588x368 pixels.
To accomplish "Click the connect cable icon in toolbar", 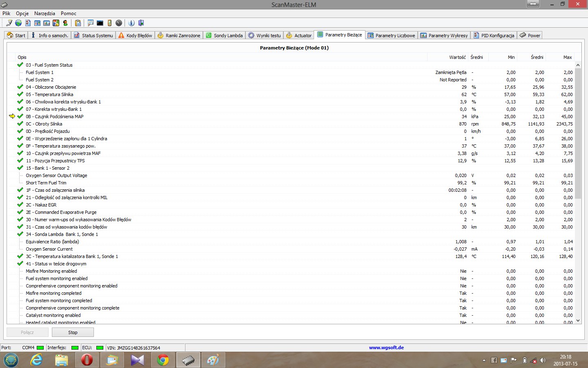I will (x=9, y=23).
